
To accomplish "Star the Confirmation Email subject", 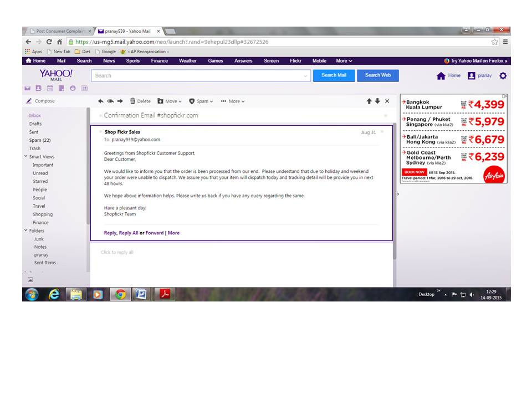I will (385, 116).
